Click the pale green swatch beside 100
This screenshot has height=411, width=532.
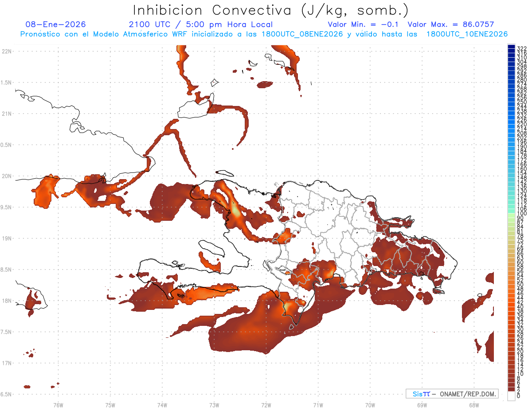(511, 215)
